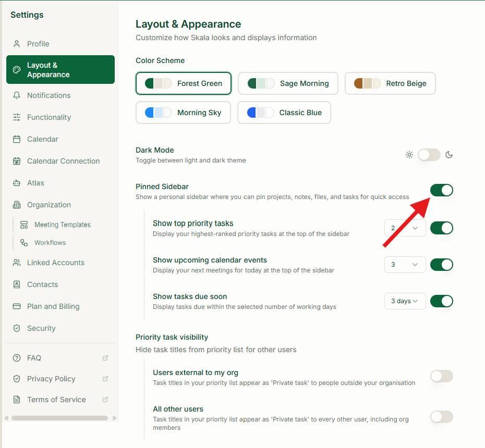Open Notifications settings
485x448 pixels.
point(60,95)
